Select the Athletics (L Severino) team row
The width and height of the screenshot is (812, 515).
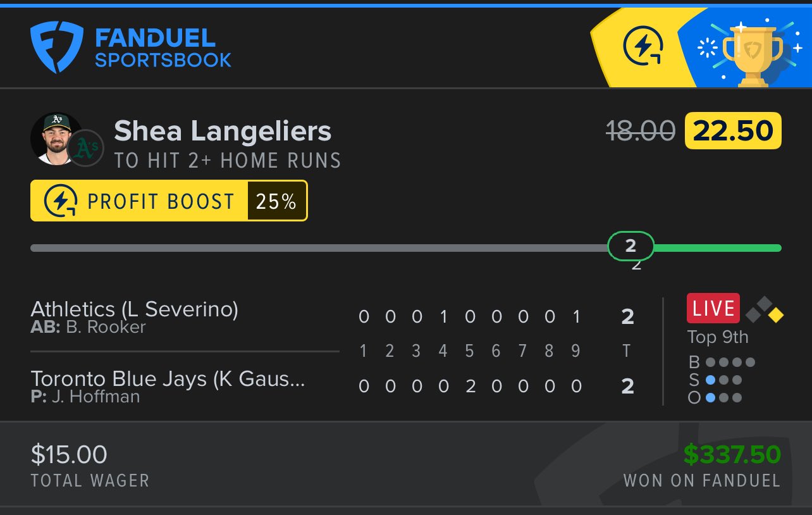[x=135, y=316]
